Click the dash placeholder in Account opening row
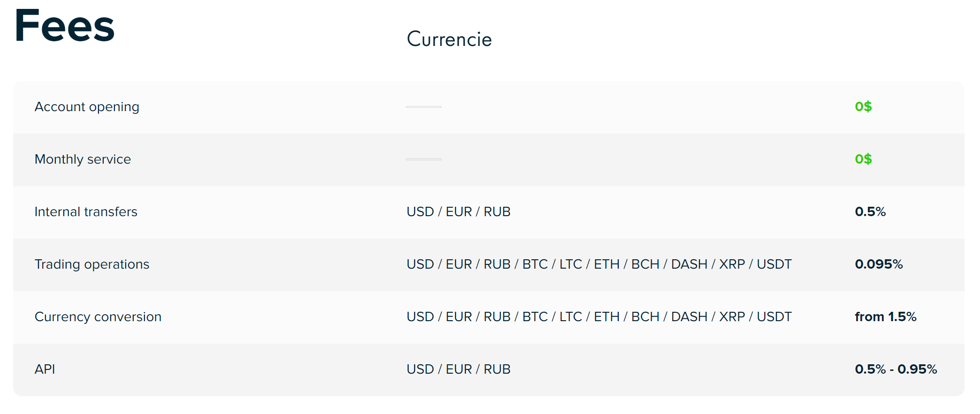The height and width of the screenshot is (414, 980). (424, 107)
